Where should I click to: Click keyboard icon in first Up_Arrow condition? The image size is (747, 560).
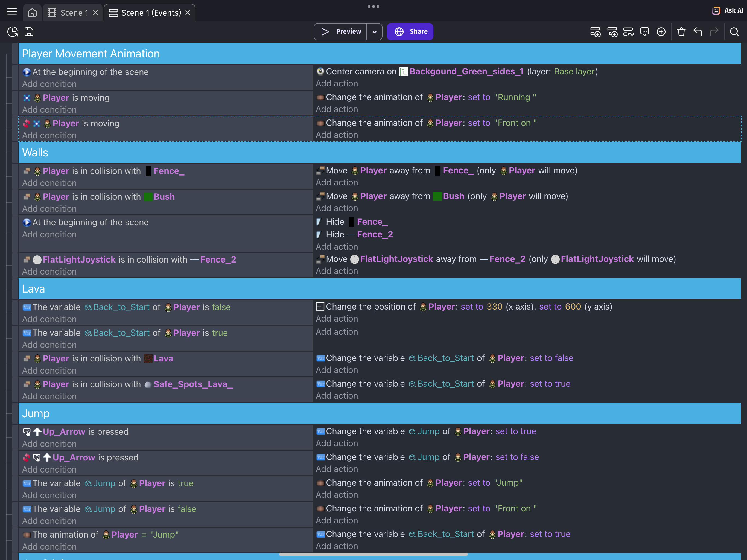click(x=27, y=432)
